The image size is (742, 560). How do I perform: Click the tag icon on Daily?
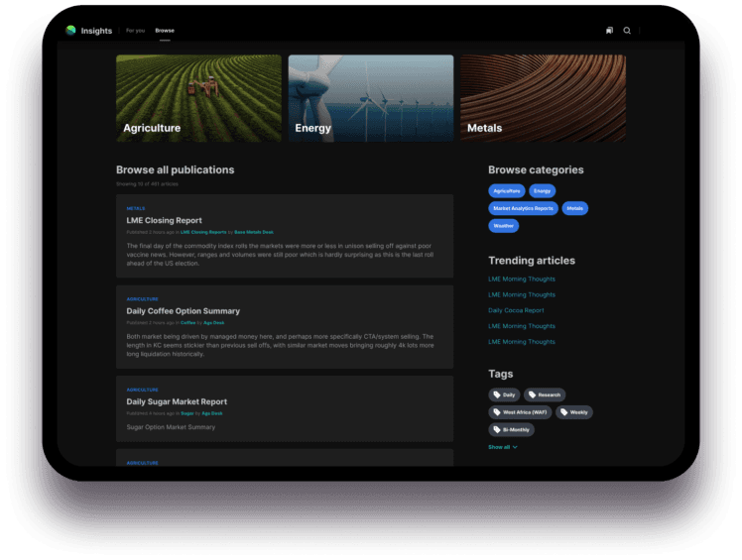point(497,394)
